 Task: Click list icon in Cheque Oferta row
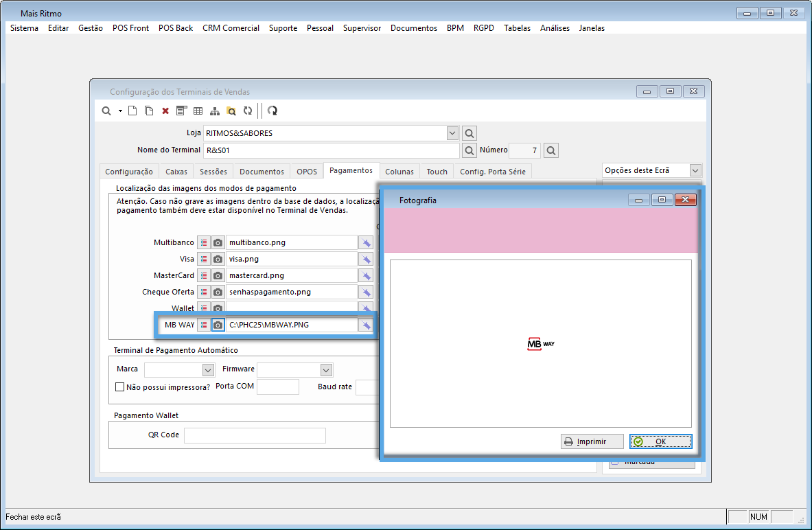click(x=204, y=292)
